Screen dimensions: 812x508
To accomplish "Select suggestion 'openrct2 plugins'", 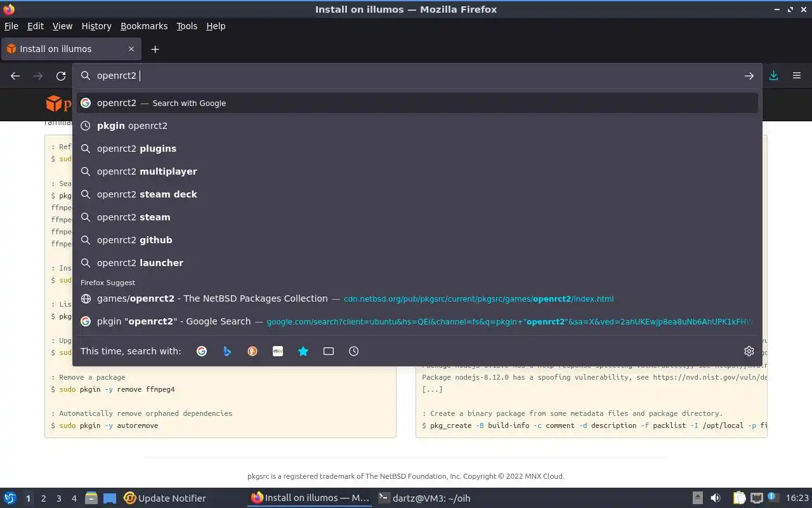I will 417,149.
